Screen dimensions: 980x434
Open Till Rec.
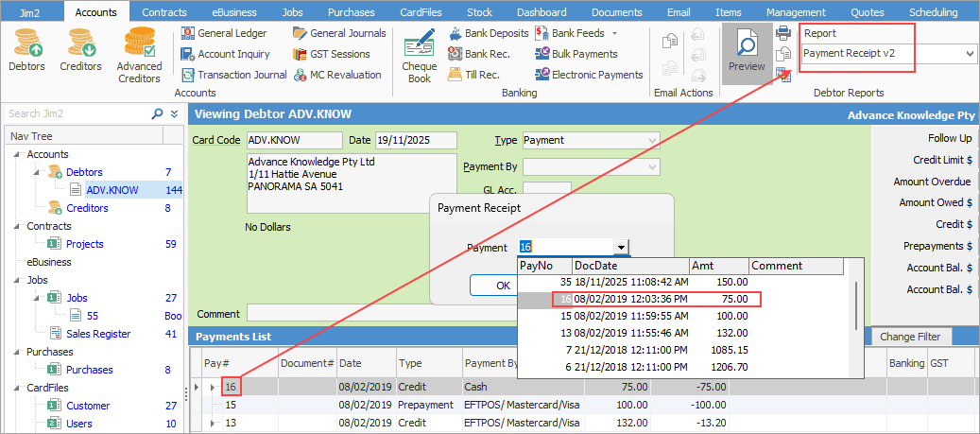click(x=473, y=75)
